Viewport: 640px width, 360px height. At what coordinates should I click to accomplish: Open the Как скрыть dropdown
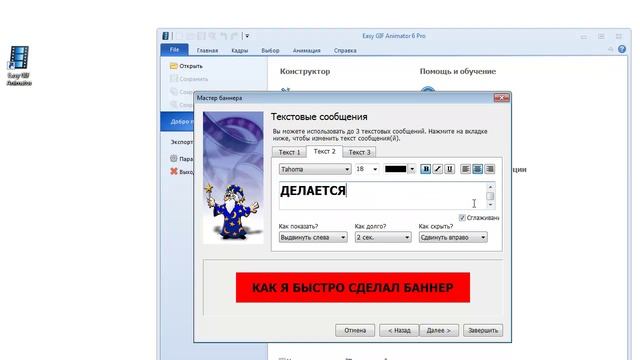coord(453,237)
